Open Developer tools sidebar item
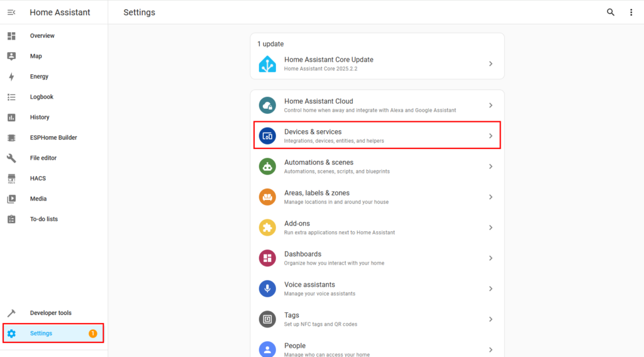The width and height of the screenshot is (644, 357). click(x=54, y=312)
